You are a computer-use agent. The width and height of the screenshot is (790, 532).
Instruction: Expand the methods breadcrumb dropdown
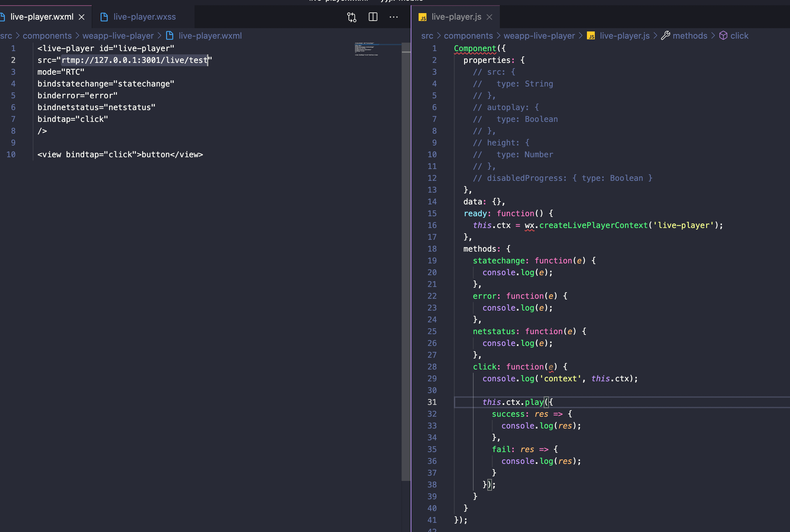coord(689,36)
